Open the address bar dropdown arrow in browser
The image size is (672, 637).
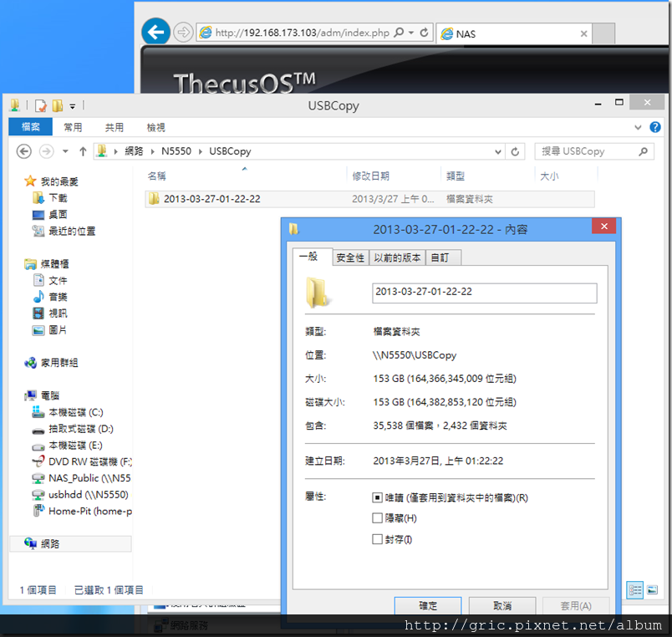411,33
